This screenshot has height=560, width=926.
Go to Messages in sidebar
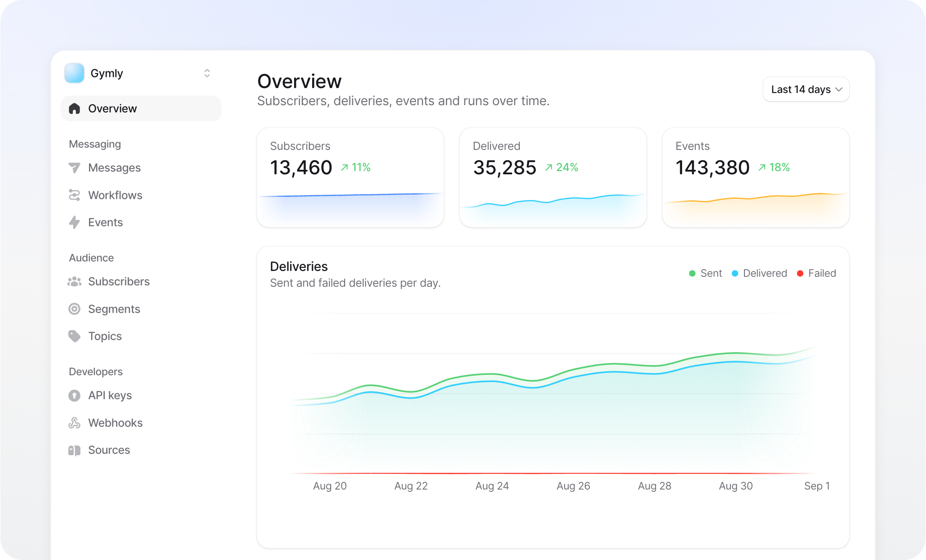pyautogui.click(x=114, y=168)
